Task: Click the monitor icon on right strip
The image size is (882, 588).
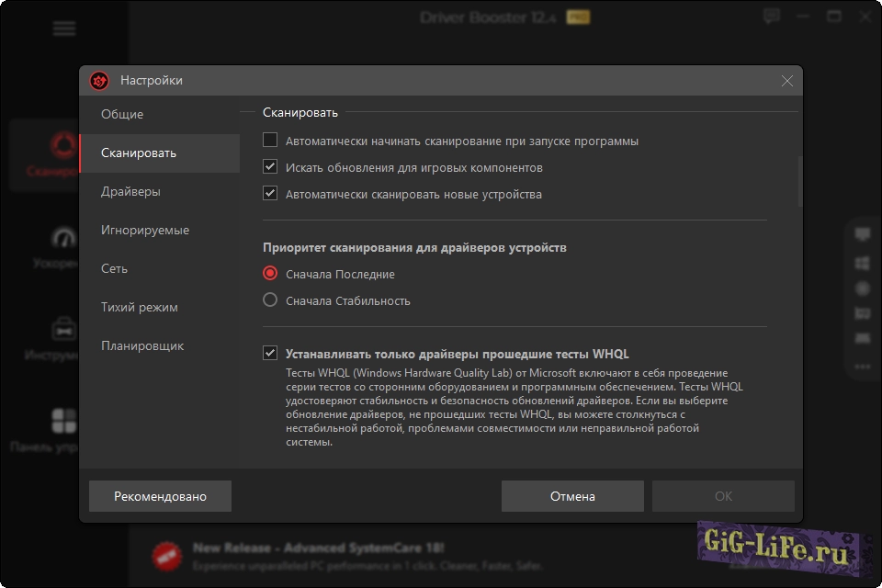Action: (862, 235)
